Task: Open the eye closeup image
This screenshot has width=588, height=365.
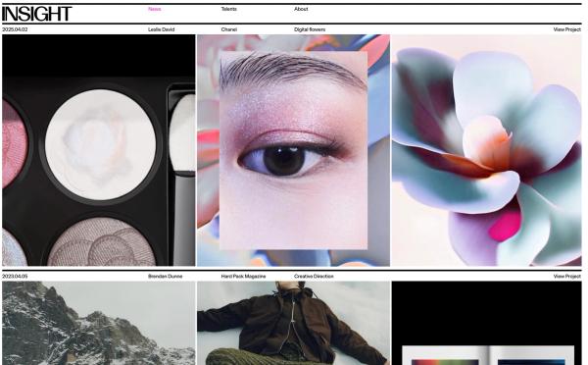Action: click(x=293, y=150)
